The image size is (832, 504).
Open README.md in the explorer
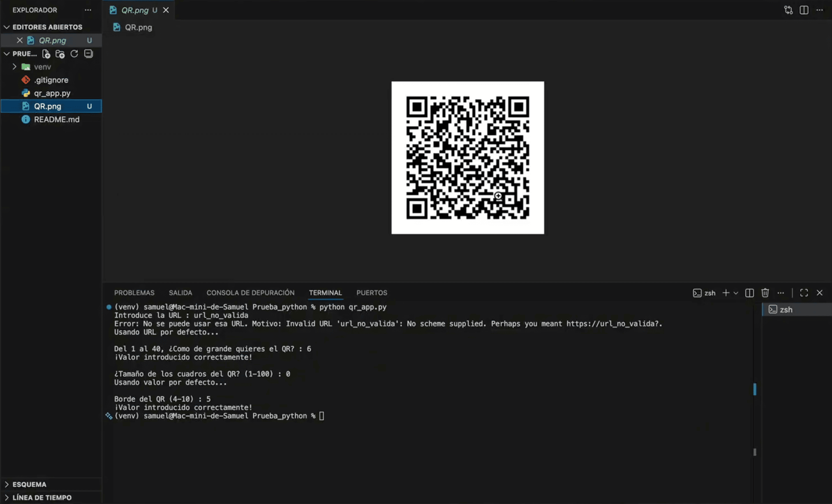tap(56, 119)
